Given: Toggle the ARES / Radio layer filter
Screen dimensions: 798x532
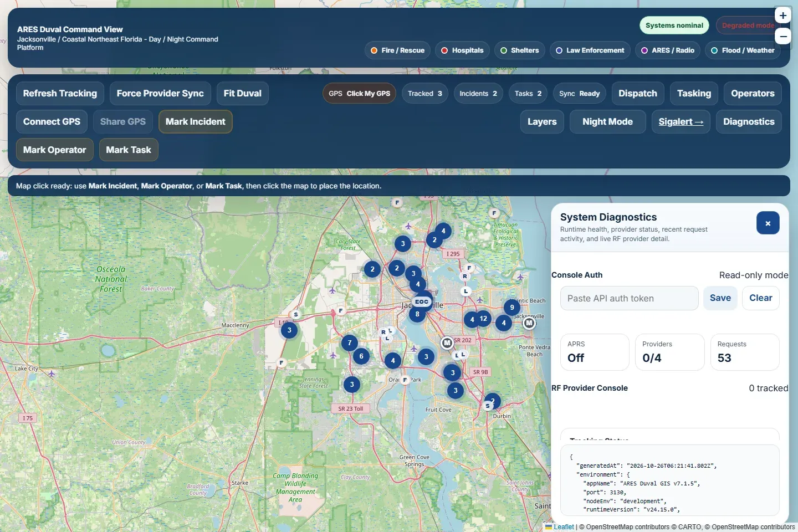Looking at the screenshot, I should (x=668, y=50).
